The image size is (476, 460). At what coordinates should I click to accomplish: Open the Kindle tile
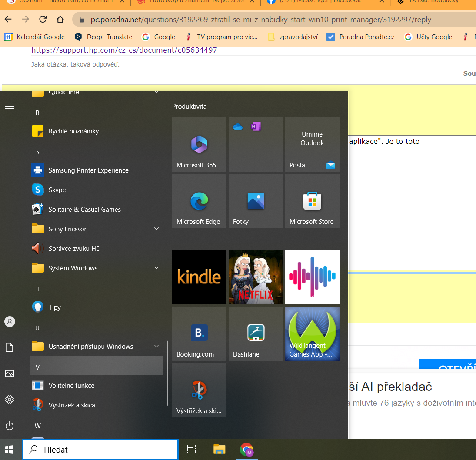(x=199, y=277)
